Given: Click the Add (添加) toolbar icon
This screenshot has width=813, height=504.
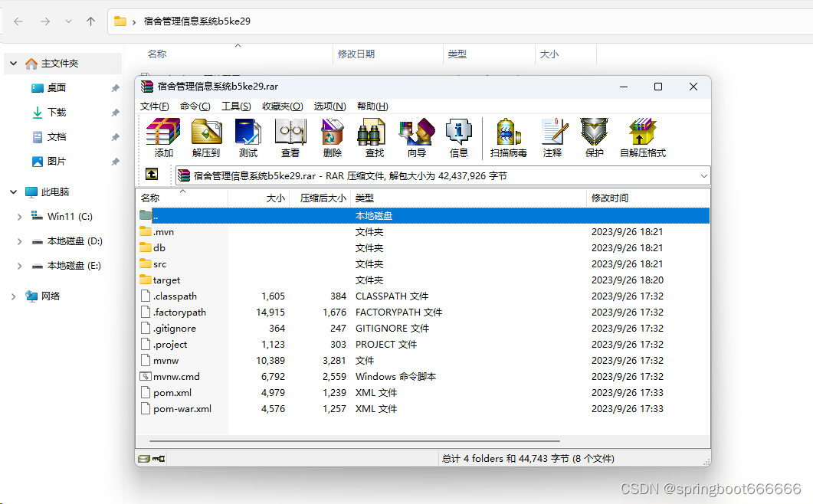Looking at the screenshot, I should pyautogui.click(x=163, y=137).
